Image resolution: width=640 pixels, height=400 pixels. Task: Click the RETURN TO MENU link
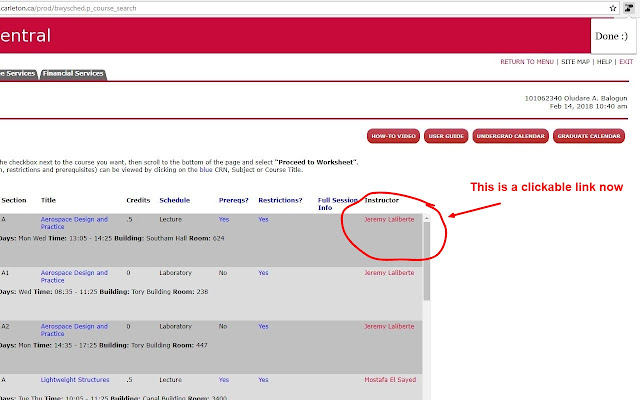click(x=526, y=61)
